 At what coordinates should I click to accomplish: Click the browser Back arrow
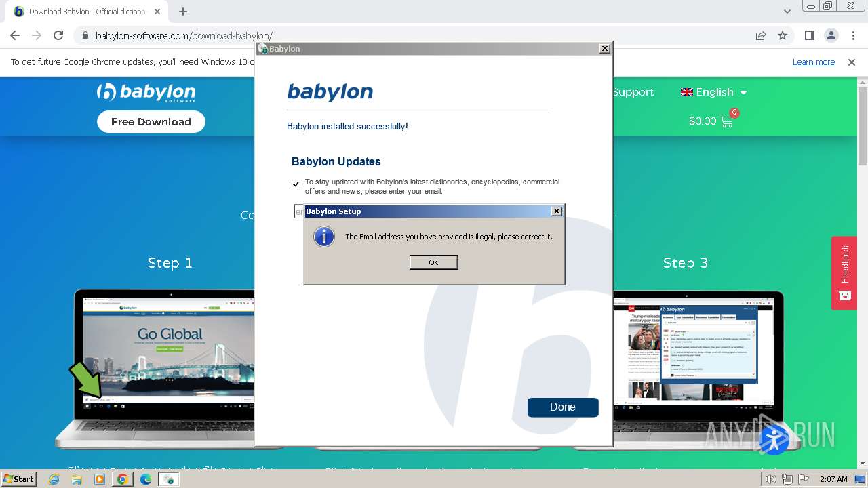click(15, 35)
